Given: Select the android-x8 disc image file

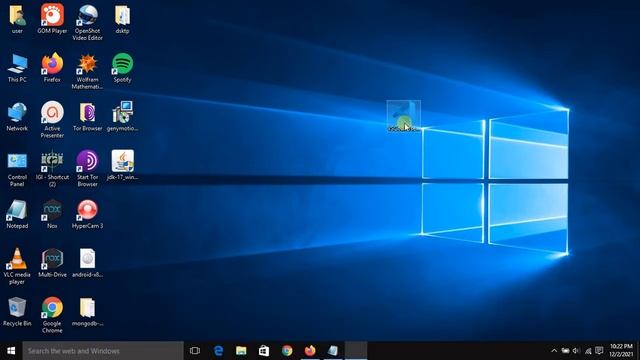Looking at the screenshot, I should tap(87, 263).
